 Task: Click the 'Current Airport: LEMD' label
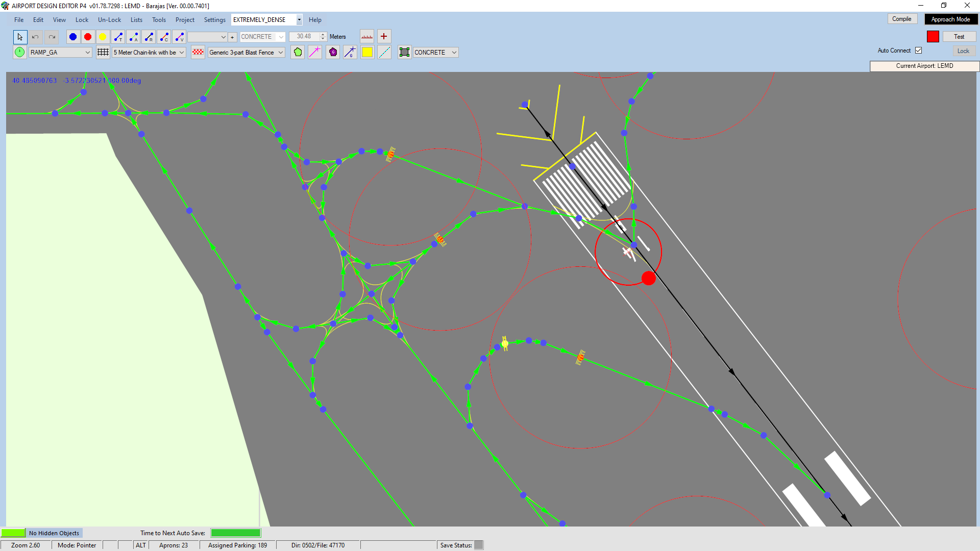click(924, 66)
